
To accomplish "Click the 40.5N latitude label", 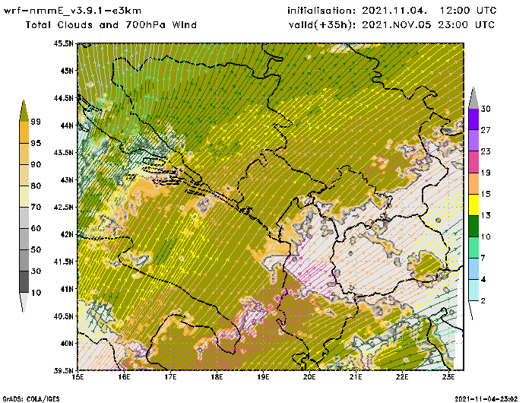I will pyautogui.click(x=63, y=316).
